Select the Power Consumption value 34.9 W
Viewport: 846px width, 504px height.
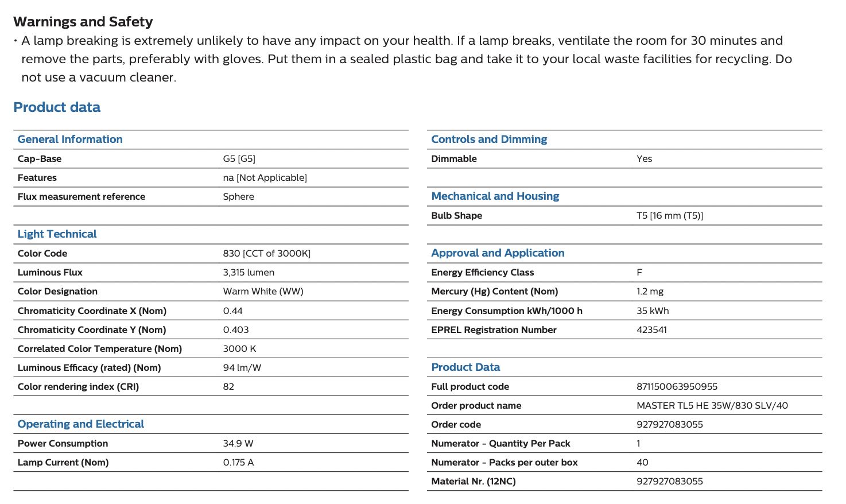coord(238,444)
